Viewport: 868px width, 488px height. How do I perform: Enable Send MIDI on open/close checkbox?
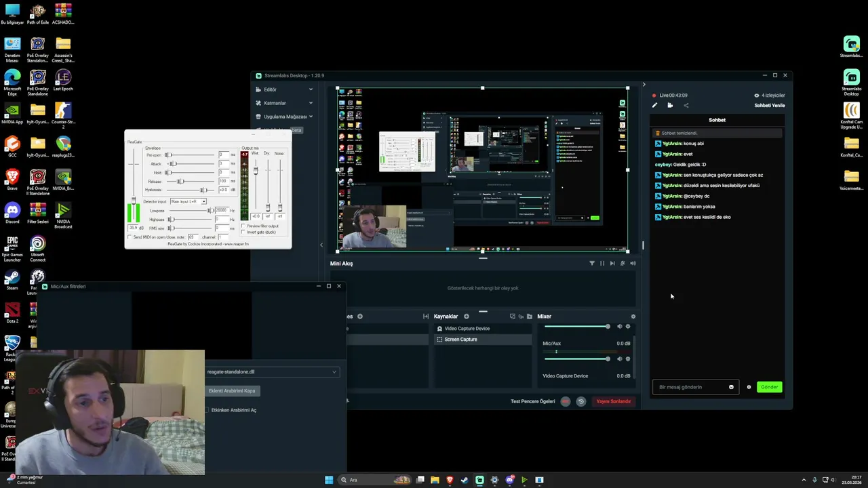[x=130, y=237]
